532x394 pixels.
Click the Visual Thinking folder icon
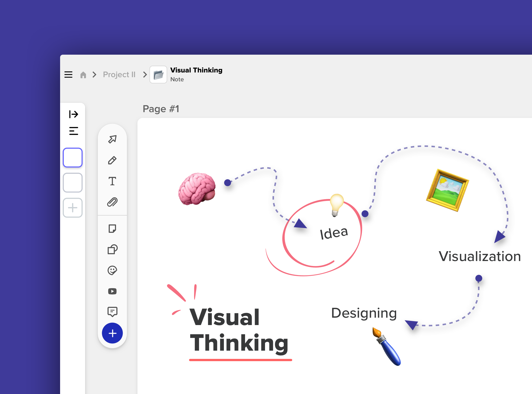click(x=158, y=74)
